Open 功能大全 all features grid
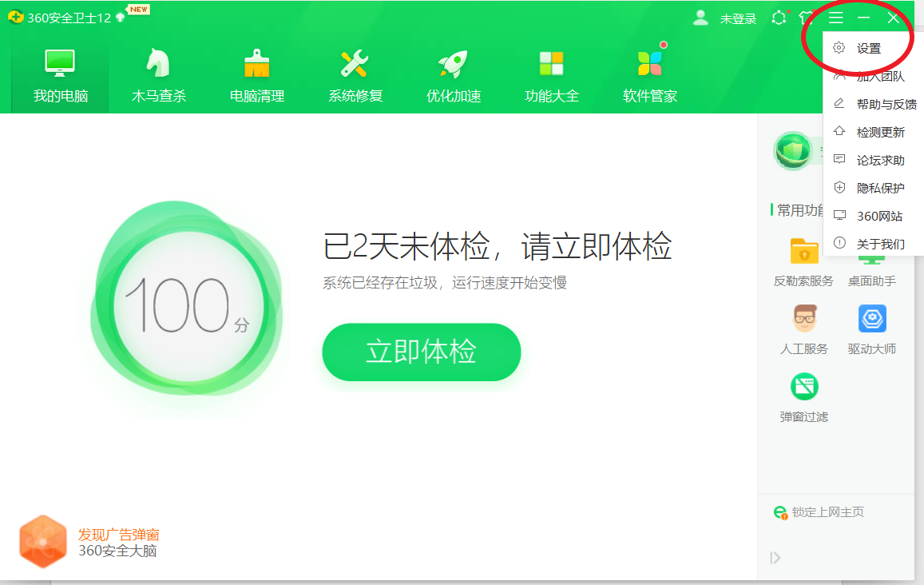The image size is (924, 585). [552, 76]
